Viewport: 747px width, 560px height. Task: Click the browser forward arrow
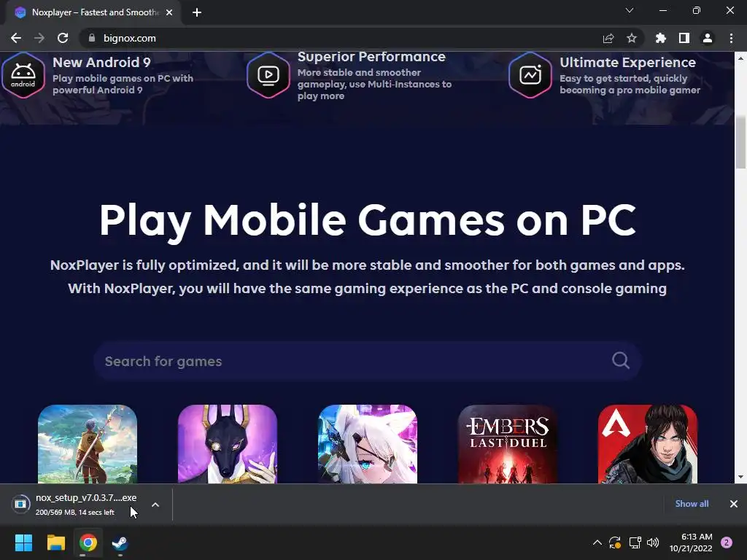click(39, 38)
